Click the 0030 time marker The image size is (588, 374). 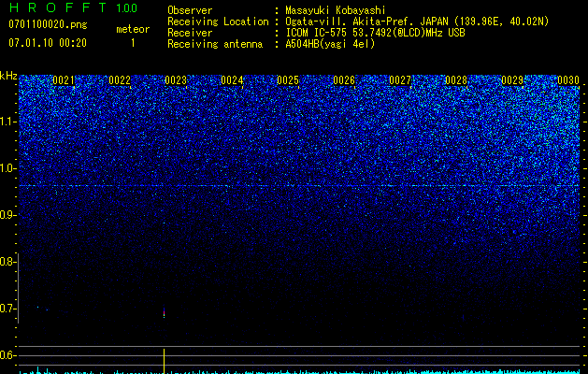(568, 80)
